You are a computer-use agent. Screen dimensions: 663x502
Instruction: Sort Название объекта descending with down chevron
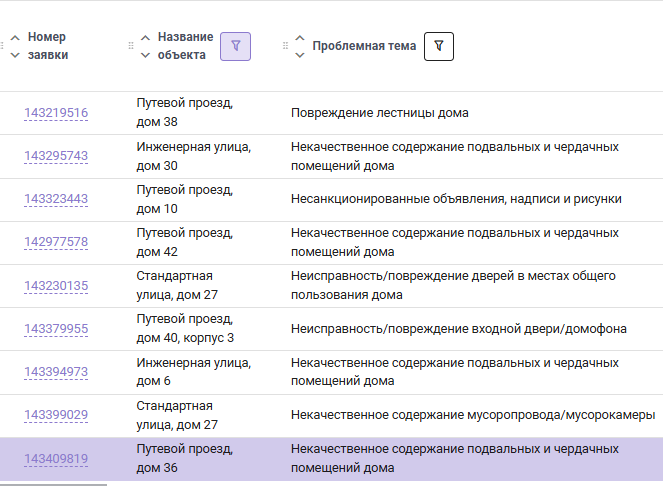(145, 55)
